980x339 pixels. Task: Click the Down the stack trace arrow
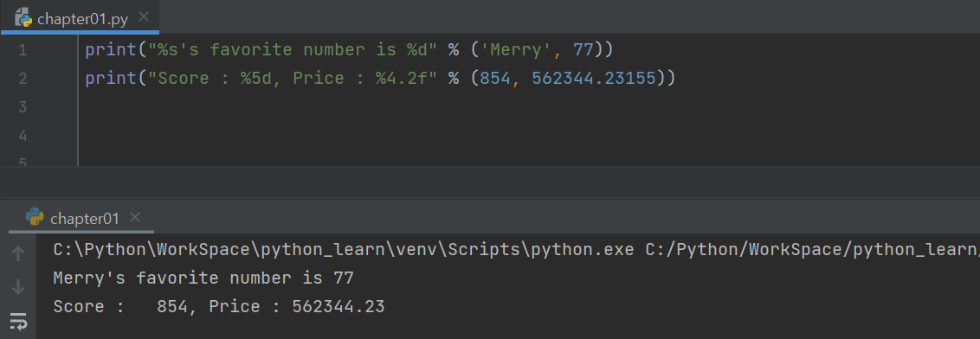click(19, 287)
